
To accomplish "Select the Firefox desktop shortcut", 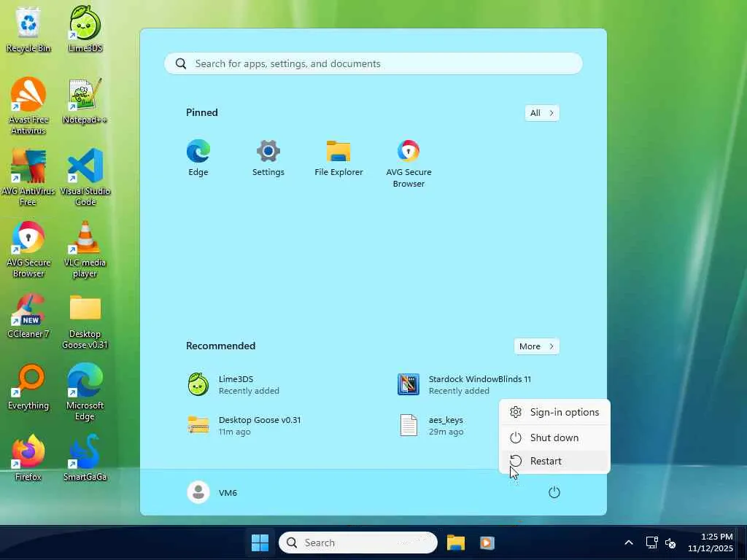I will [28, 458].
